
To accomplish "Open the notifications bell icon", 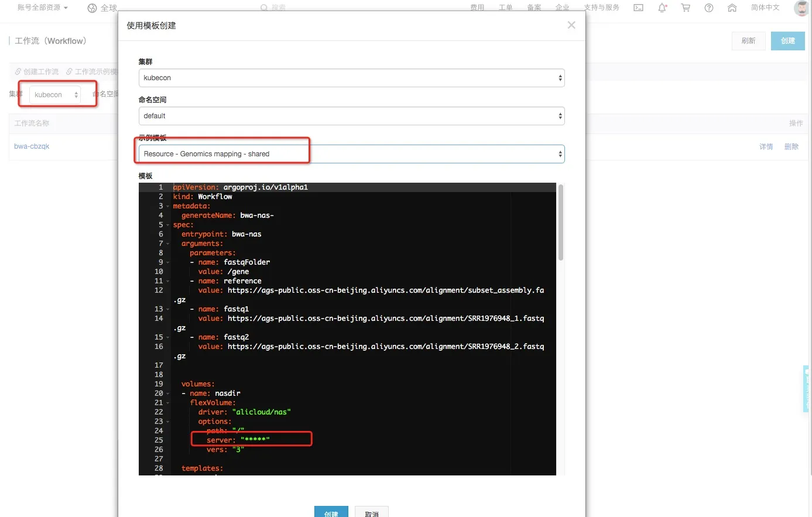I will click(662, 8).
